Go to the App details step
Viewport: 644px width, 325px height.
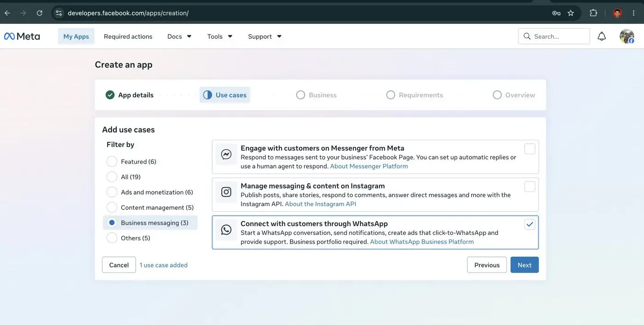click(x=130, y=95)
